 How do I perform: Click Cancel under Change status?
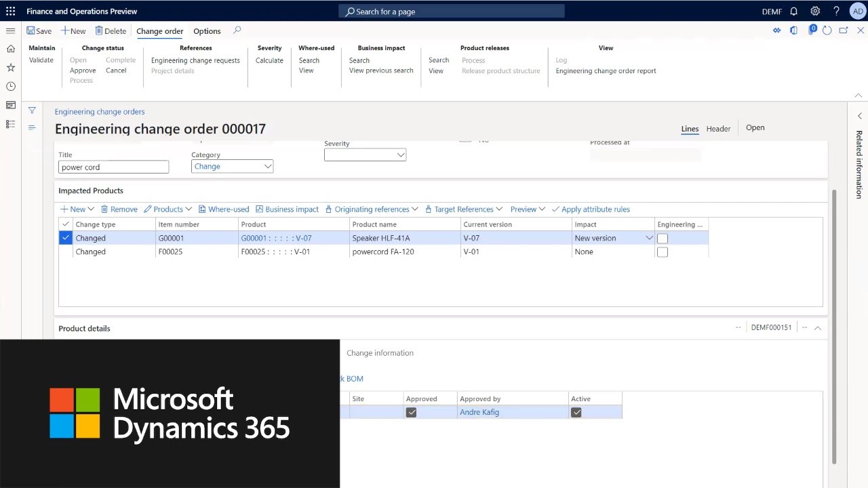point(116,70)
